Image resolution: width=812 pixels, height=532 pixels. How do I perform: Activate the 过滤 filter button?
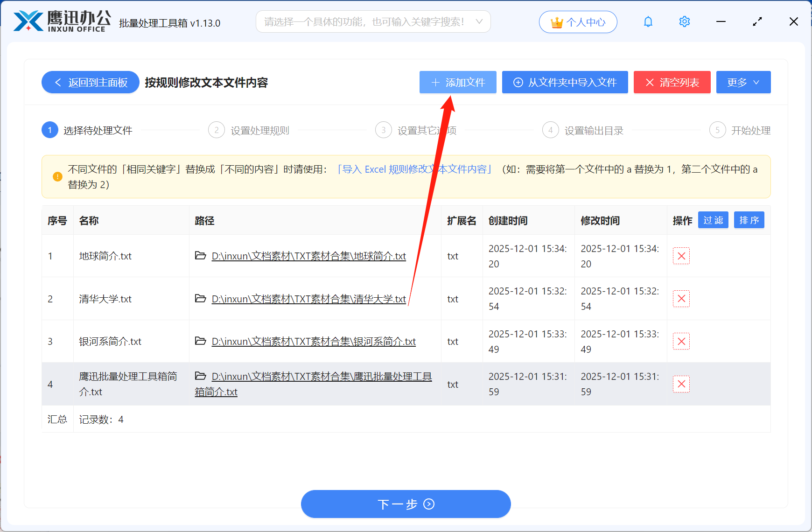pyautogui.click(x=713, y=220)
